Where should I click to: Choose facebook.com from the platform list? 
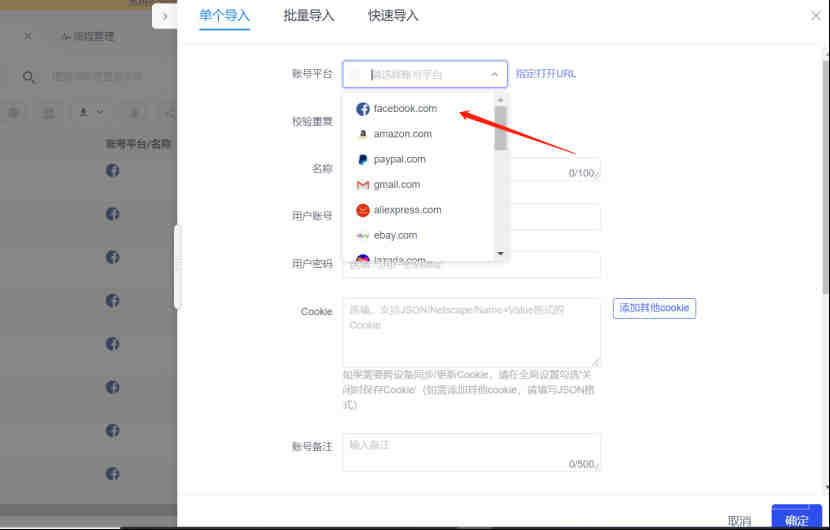418,109
